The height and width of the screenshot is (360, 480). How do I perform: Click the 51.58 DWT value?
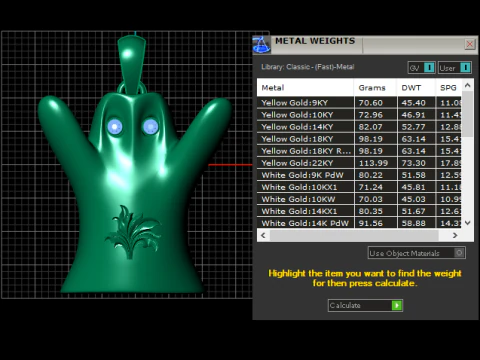(413, 175)
